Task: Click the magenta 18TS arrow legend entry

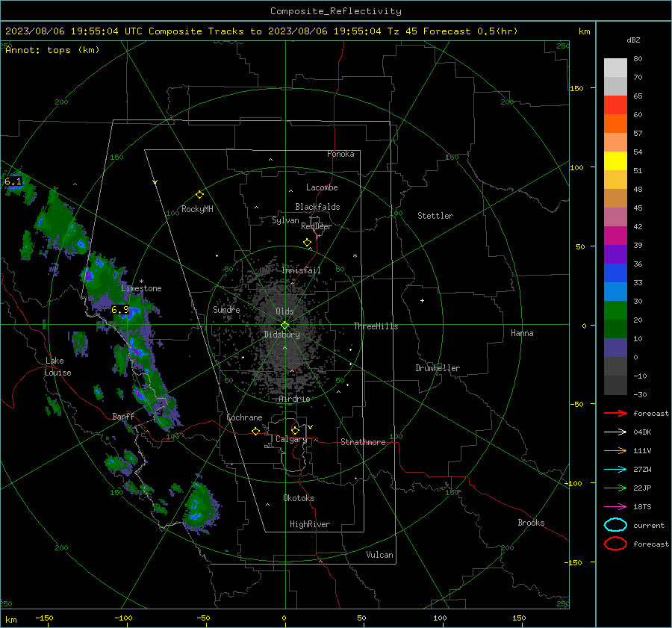Action: coord(615,507)
